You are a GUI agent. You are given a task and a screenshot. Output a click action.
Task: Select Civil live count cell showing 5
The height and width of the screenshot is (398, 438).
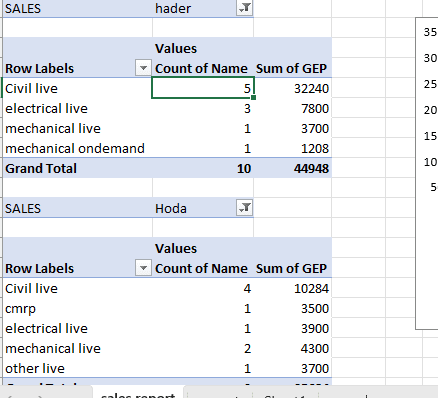pyautogui.click(x=203, y=88)
